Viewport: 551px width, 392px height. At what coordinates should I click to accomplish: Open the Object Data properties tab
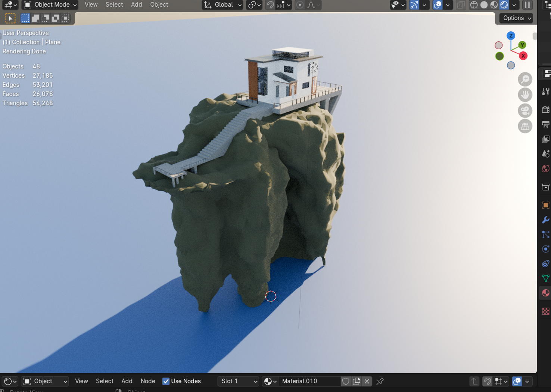546,278
